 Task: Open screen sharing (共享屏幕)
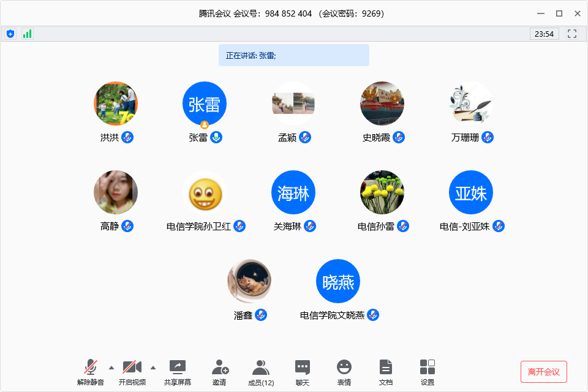click(178, 372)
